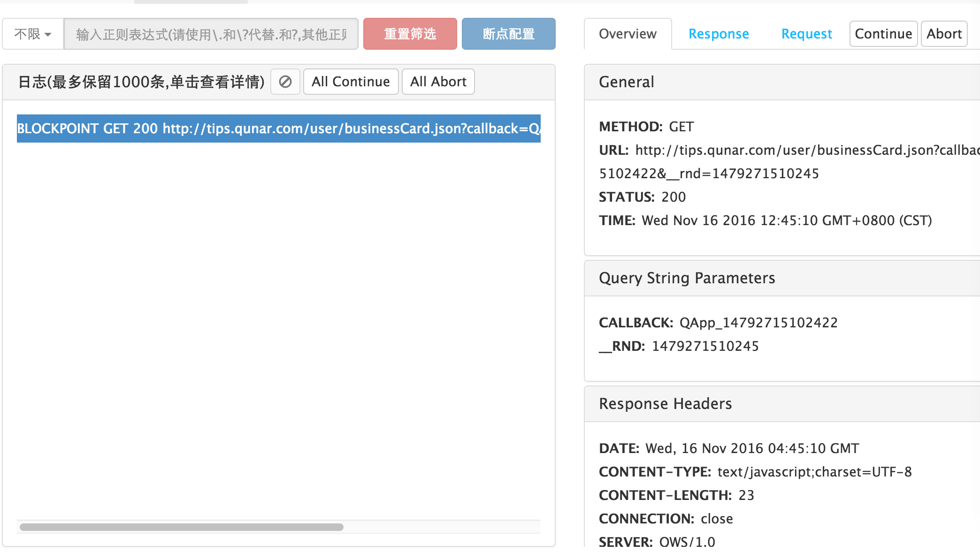This screenshot has width=980, height=560.
Task: Open the 不限 filter dropdown
Action: point(33,34)
